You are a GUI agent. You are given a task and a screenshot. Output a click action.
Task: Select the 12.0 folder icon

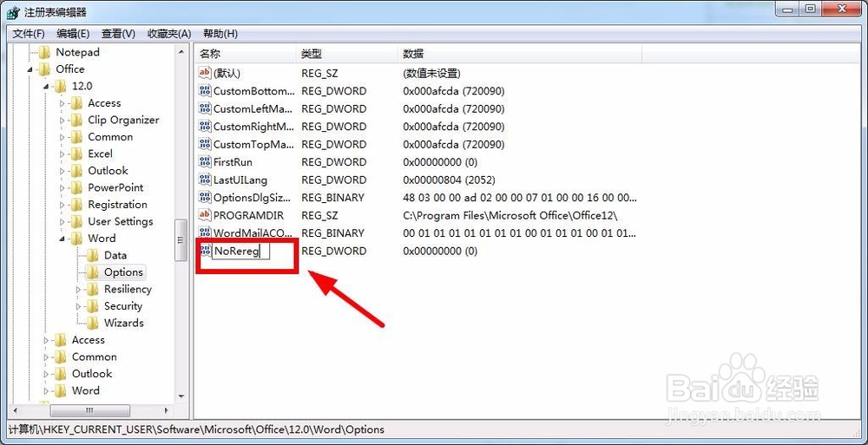click(x=61, y=87)
